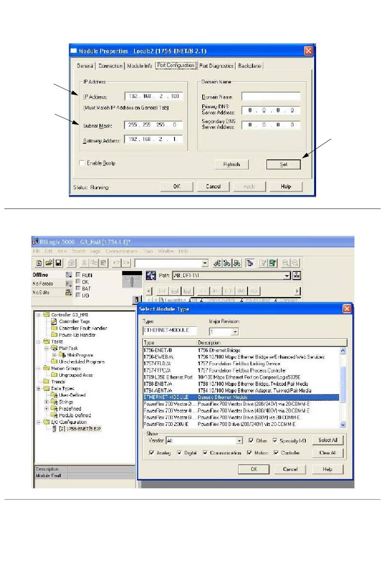
Task: Click the communication path icon left of Path
Action: (151, 276)
